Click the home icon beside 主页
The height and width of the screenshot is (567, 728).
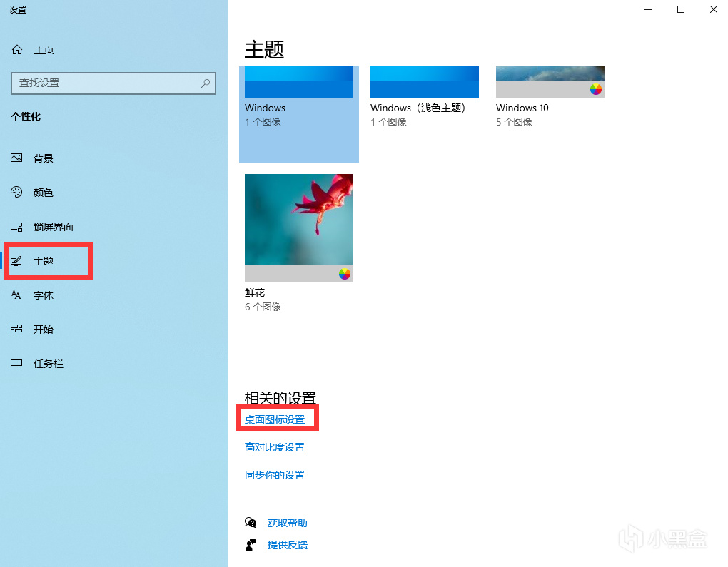[17, 50]
